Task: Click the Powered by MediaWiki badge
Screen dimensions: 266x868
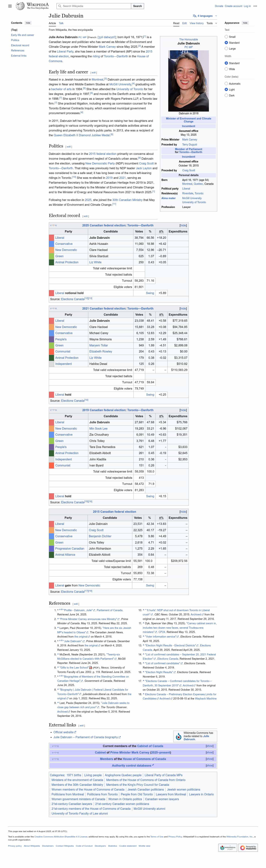Action: (x=248, y=848)
